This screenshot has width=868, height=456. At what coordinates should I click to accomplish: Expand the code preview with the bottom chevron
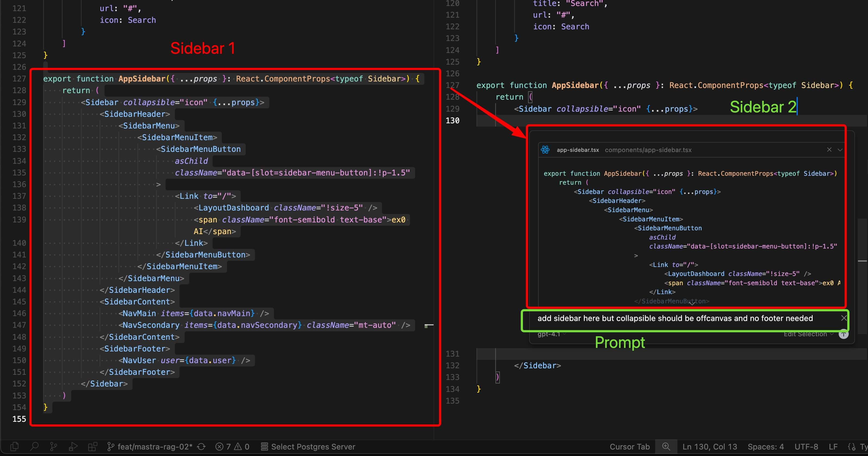tap(692, 303)
